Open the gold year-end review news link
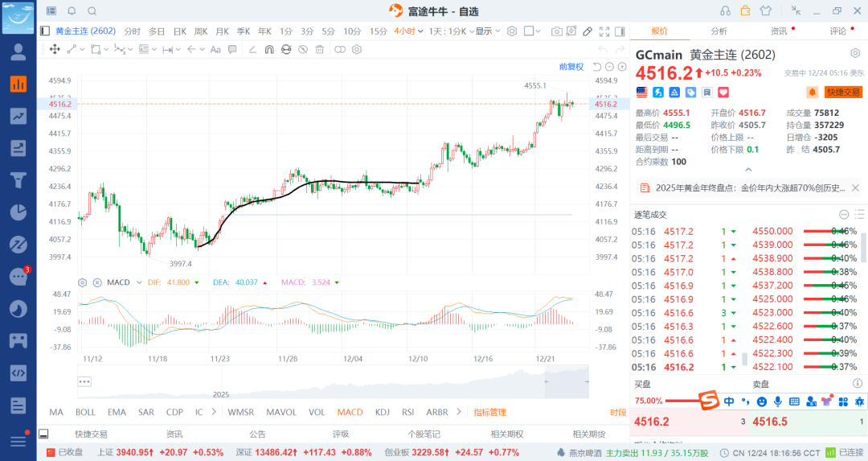This screenshot has width=868, height=461. click(x=750, y=187)
